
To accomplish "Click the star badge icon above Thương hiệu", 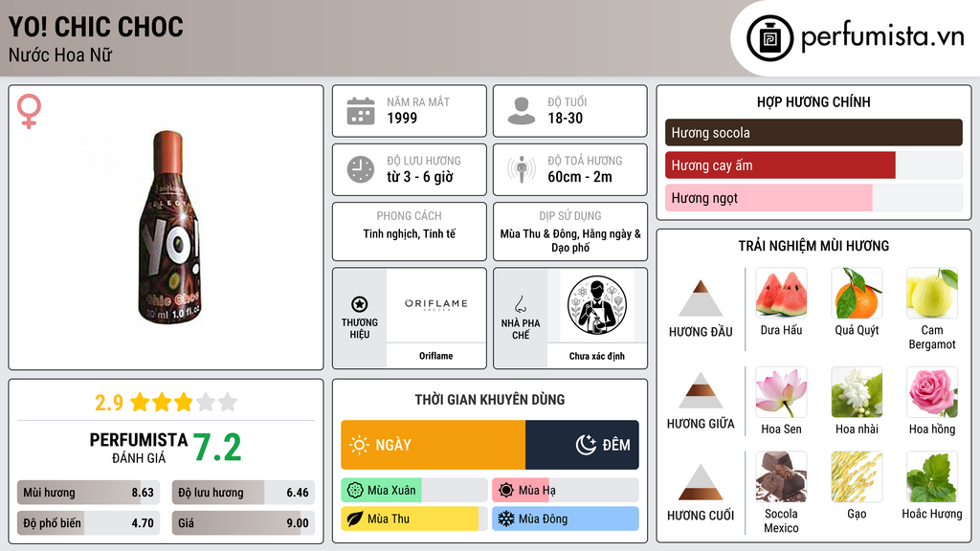I will click(x=360, y=304).
